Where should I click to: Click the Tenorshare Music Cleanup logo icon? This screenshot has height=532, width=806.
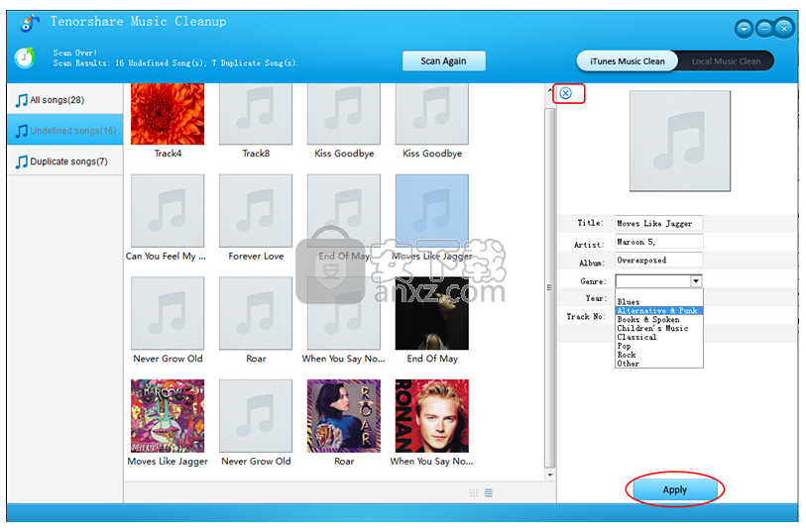(x=30, y=23)
